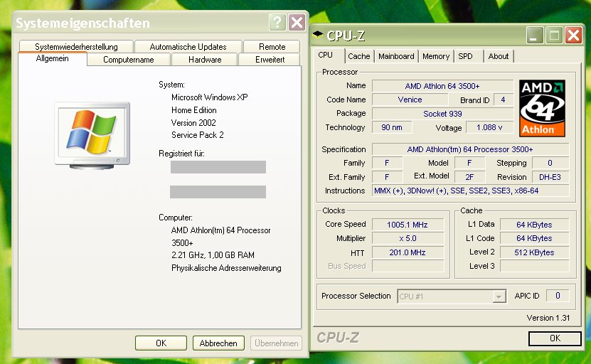This screenshot has height=364, width=591.
Task: Select the Allgemein tab
Action: [x=53, y=58]
